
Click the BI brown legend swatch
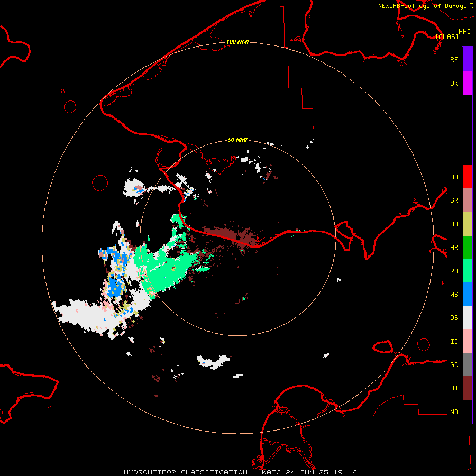tap(467, 388)
